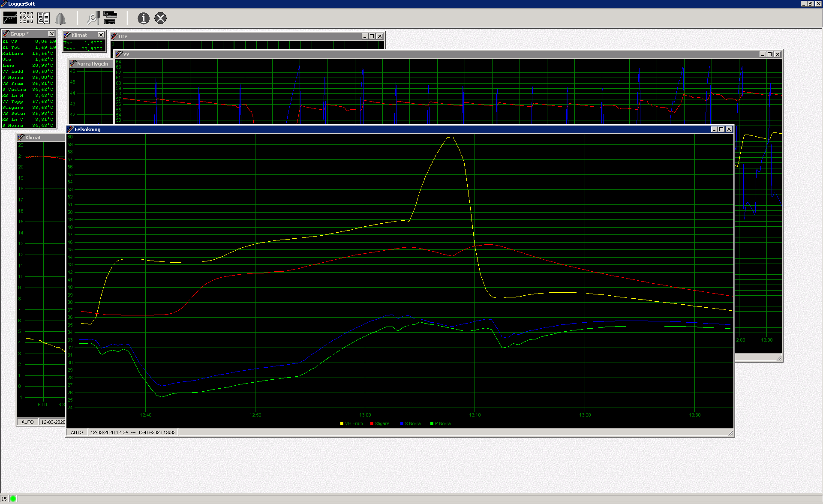Image resolution: width=823 pixels, height=504 pixels.
Task: Select the VB Retur 35,93°C row
Action: point(29,114)
